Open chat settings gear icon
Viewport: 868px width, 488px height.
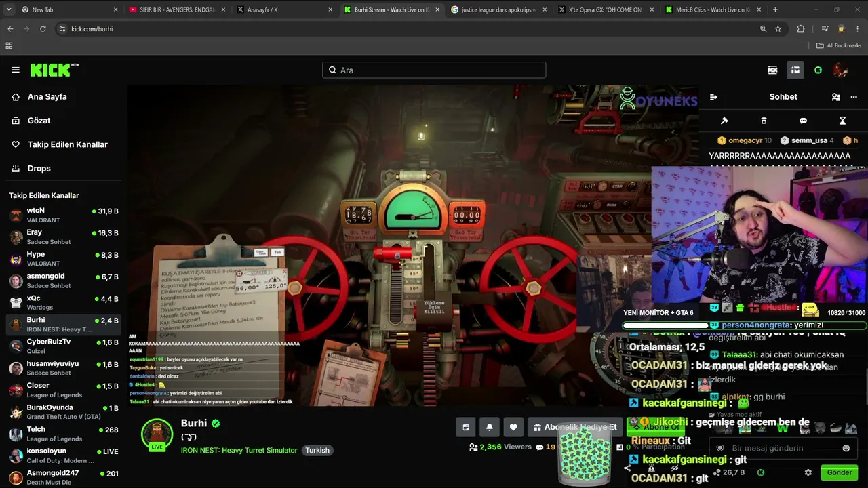(x=808, y=472)
